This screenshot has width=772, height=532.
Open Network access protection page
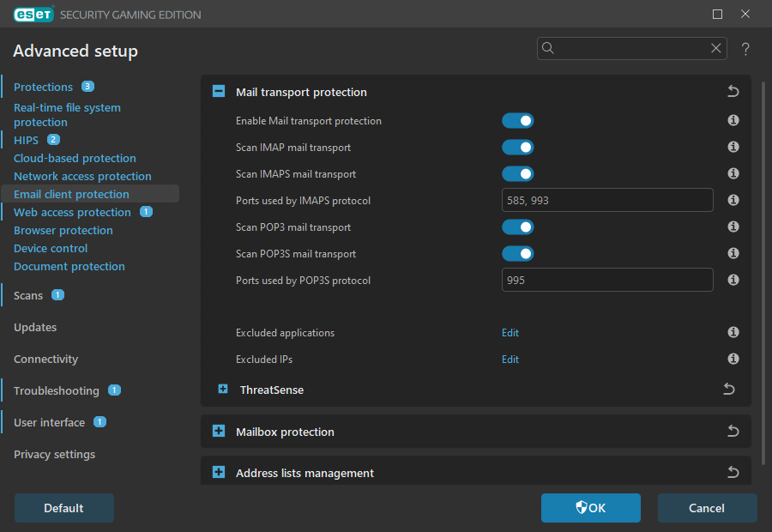click(x=82, y=177)
